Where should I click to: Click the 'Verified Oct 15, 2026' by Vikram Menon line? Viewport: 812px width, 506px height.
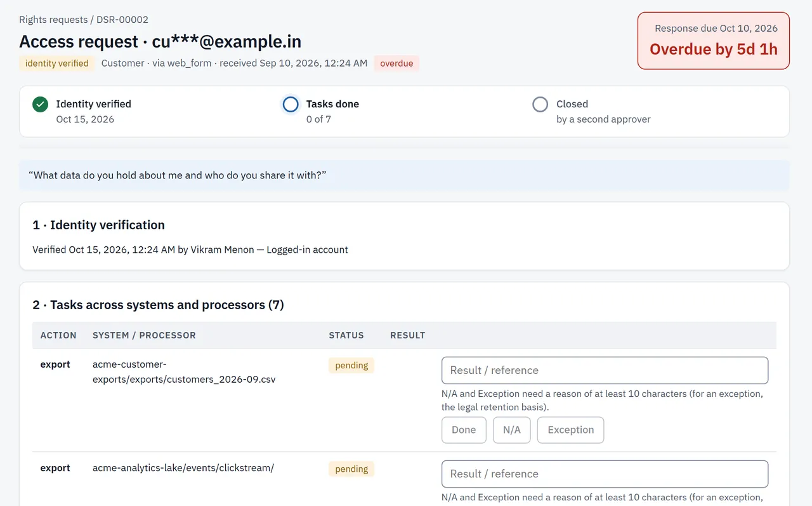click(190, 250)
